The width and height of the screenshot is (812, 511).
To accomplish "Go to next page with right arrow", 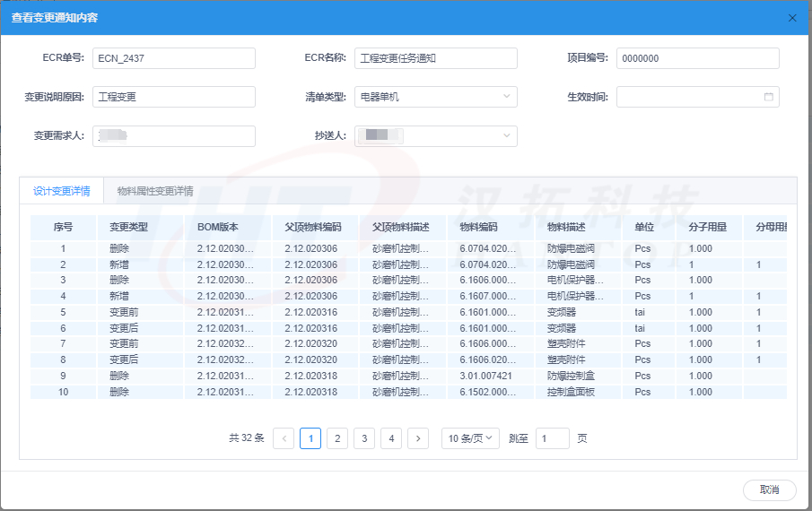I will (418, 438).
